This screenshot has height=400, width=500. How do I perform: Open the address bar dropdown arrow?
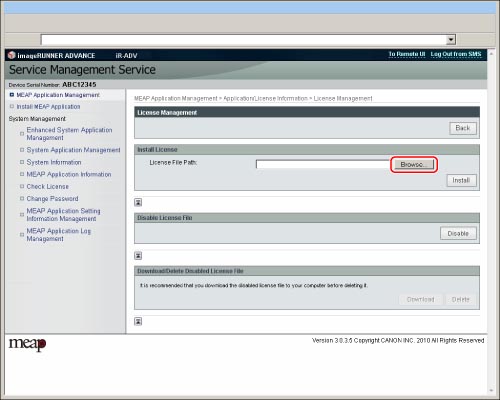click(451, 40)
